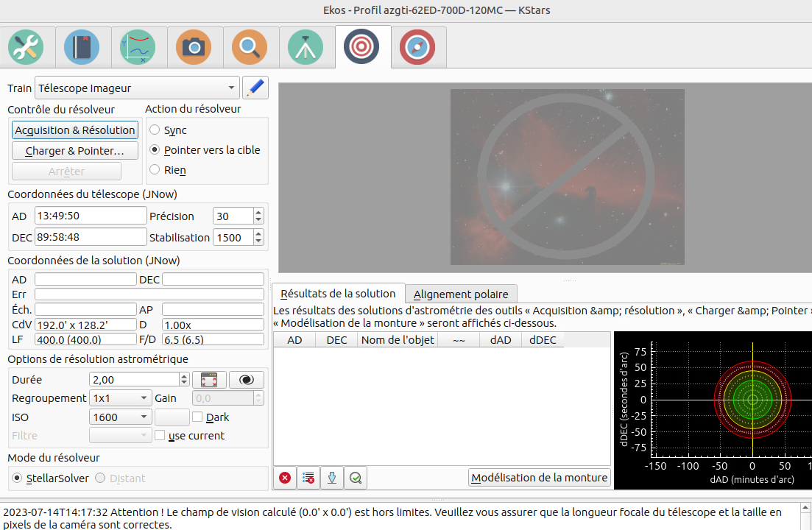The image size is (812, 530).
Task: Open the Scheduler tab with notebook icon
Action: pyautogui.click(x=82, y=47)
